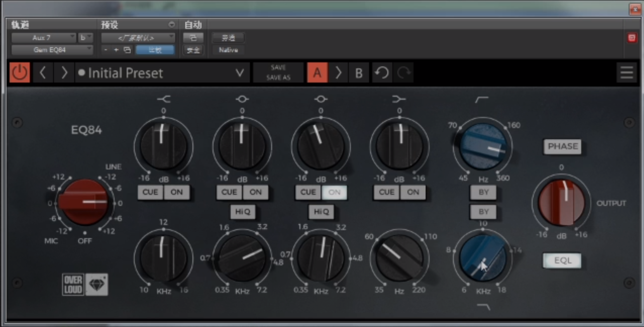
Task: Toggle ON for the high shelf band
Action: click(177, 192)
